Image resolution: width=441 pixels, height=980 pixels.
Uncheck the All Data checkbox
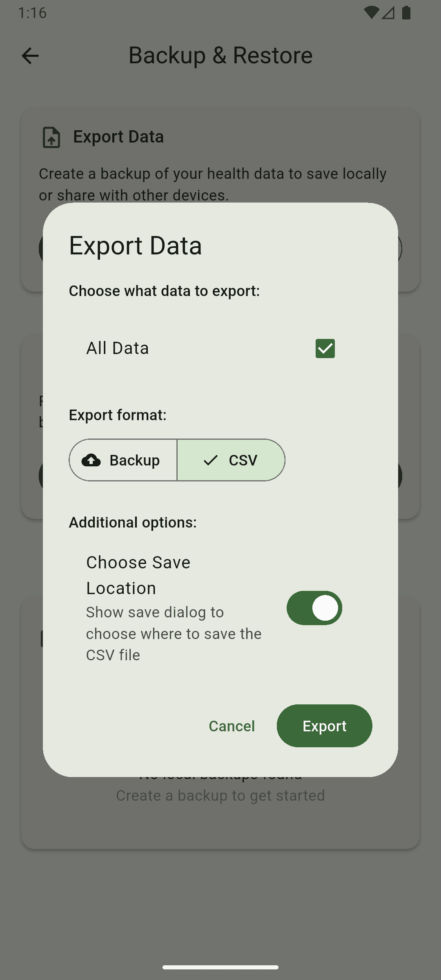[x=325, y=348]
